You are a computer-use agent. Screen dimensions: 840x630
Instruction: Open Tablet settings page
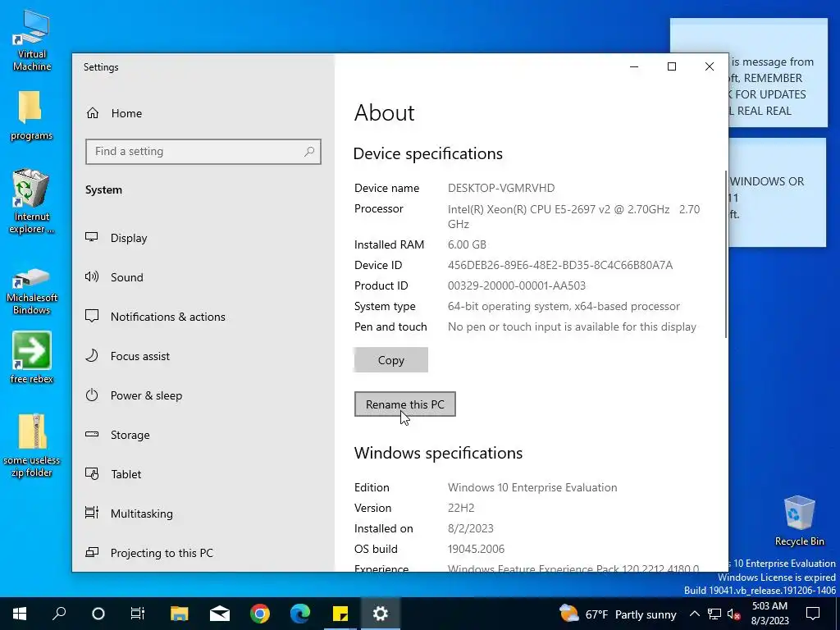[203, 474]
